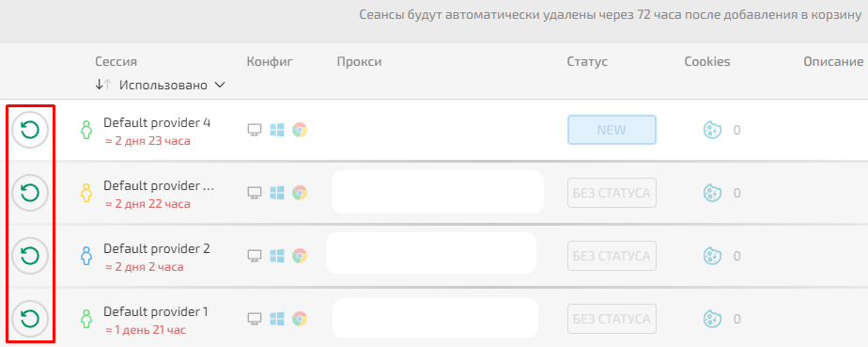Click the Chrome browser icon for Default provider 1
This screenshot has width=868, height=347.
(300, 319)
